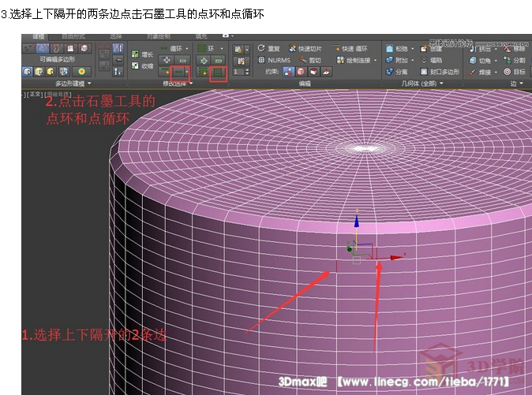This screenshot has height=395, width=532.
Task: Click the 分离 detach button
Action: pos(396,72)
